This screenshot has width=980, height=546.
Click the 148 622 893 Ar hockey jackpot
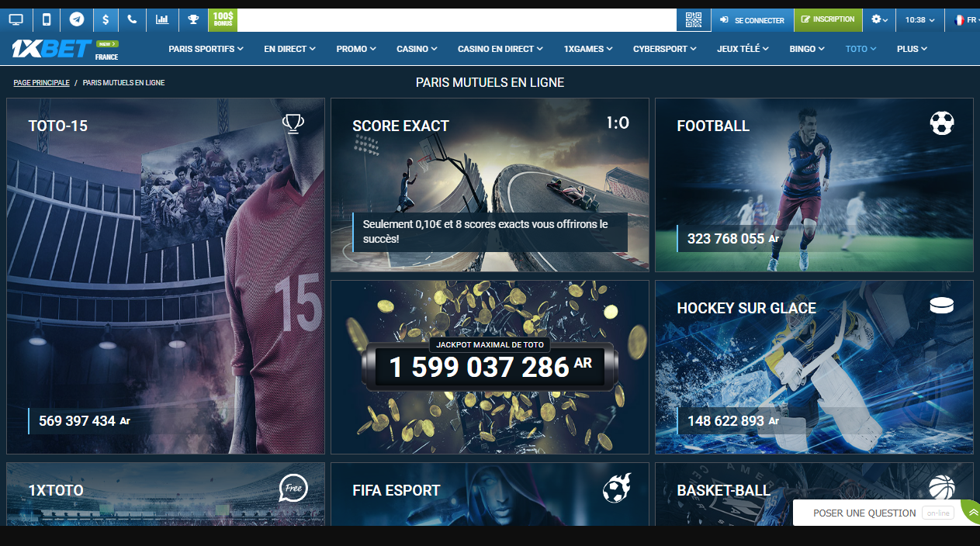click(733, 421)
